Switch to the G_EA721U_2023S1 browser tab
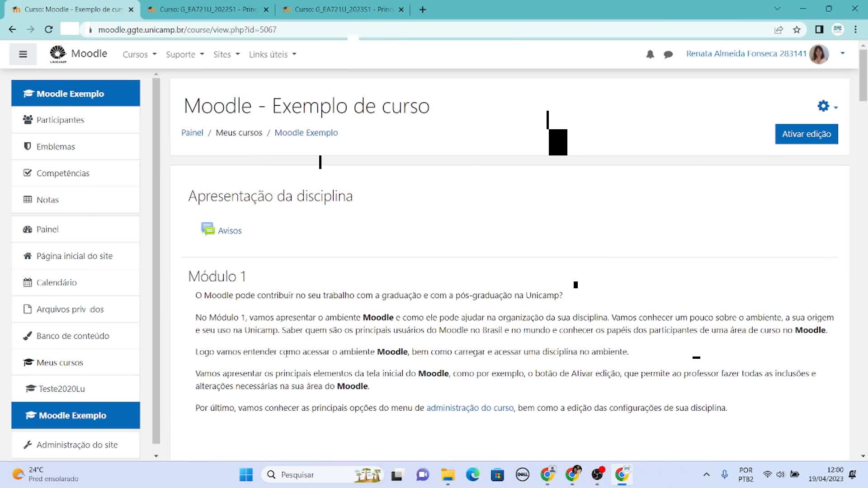Viewport: 868px width, 488px height. pos(343,9)
